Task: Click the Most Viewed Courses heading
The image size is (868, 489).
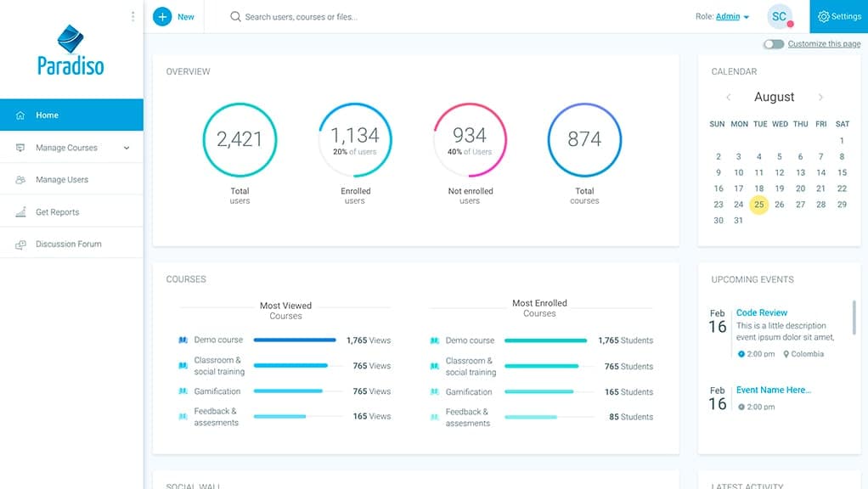Action: pyautogui.click(x=285, y=311)
